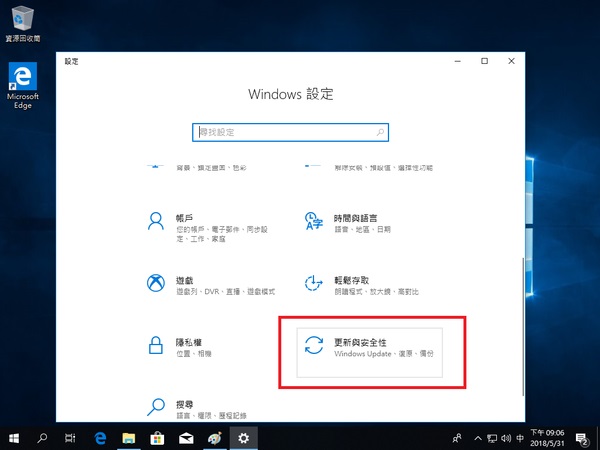
Task: Open Microsoft Store from the taskbar
Action: coord(157,438)
